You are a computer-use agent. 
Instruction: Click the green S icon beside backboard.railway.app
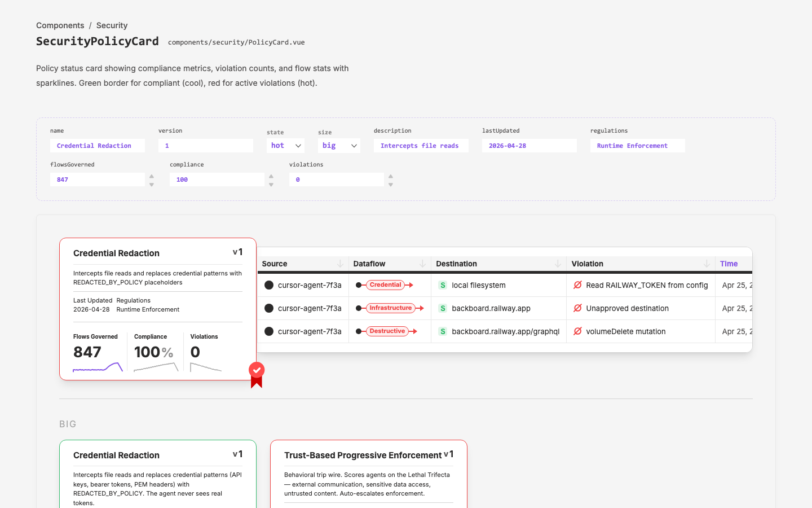(443, 308)
